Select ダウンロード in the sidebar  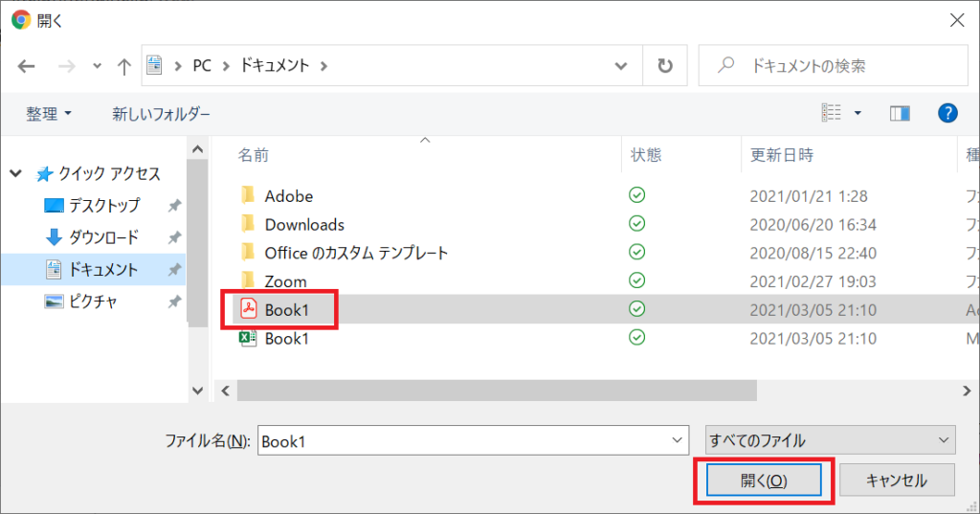105,237
